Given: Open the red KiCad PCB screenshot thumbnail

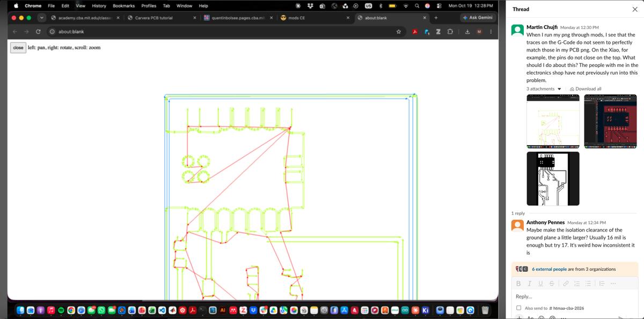Looking at the screenshot, I should tap(610, 122).
